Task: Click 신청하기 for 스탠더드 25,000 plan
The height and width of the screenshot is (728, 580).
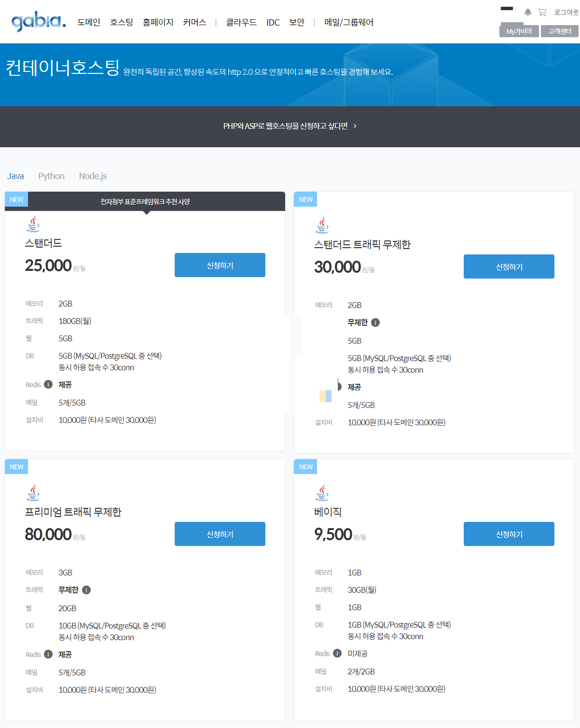Action: [220, 265]
